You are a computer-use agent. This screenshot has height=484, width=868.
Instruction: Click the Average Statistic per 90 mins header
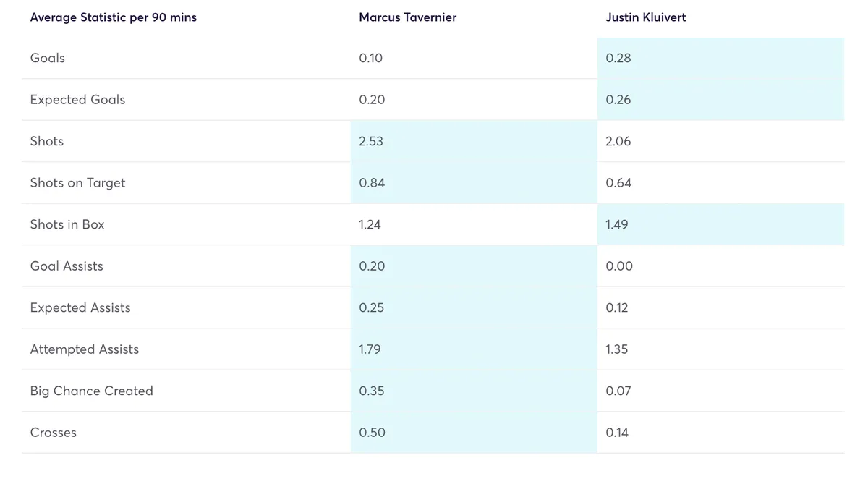point(113,17)
